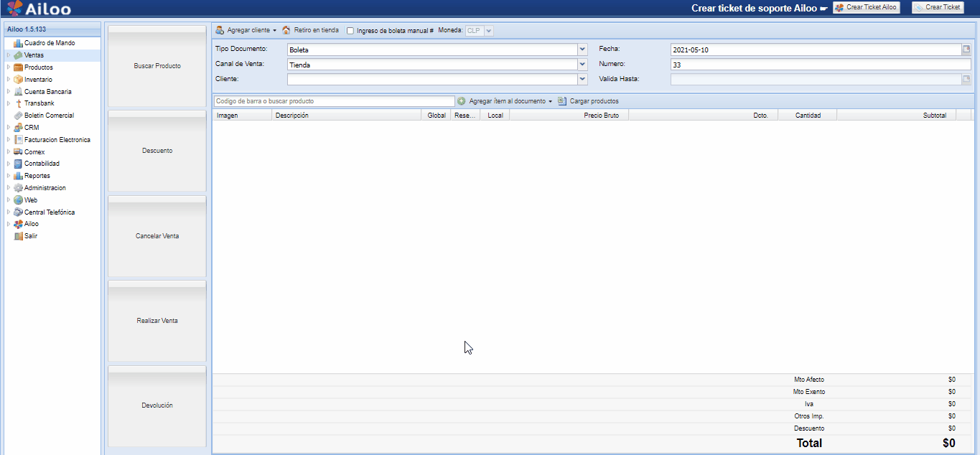Click the Buscar Producto button
980x455 pixels.
157,66
